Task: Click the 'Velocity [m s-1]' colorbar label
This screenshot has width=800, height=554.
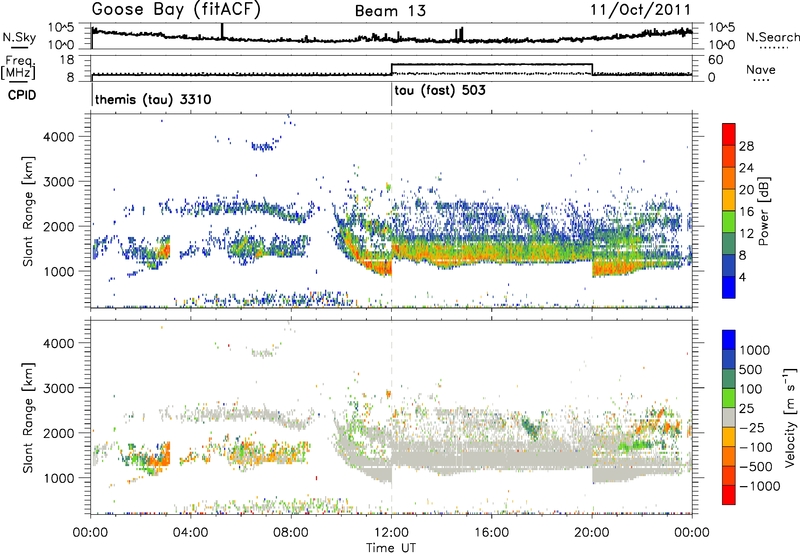Action: [790, 417]
